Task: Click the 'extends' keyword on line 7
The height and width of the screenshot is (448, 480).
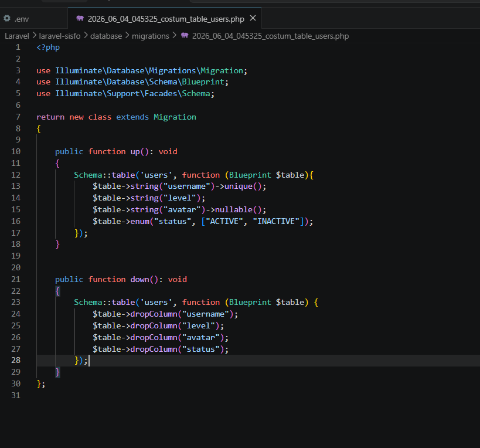Action: click(132, 117)
